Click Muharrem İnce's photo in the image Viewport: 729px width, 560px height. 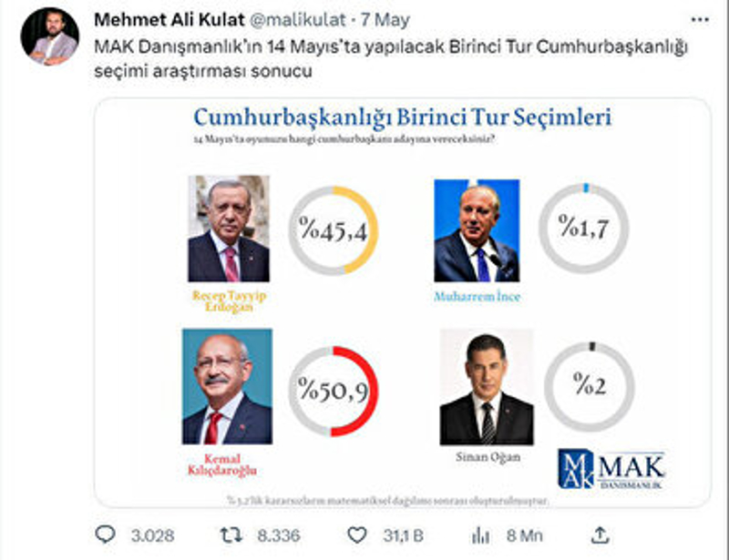point(477,230)
